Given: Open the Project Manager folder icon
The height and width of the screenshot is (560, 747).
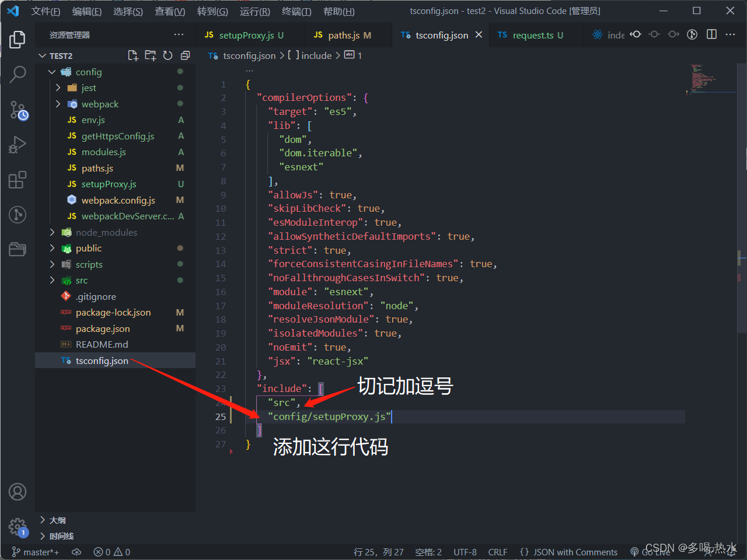Looking at the screenshot, I should coord(18,249).
